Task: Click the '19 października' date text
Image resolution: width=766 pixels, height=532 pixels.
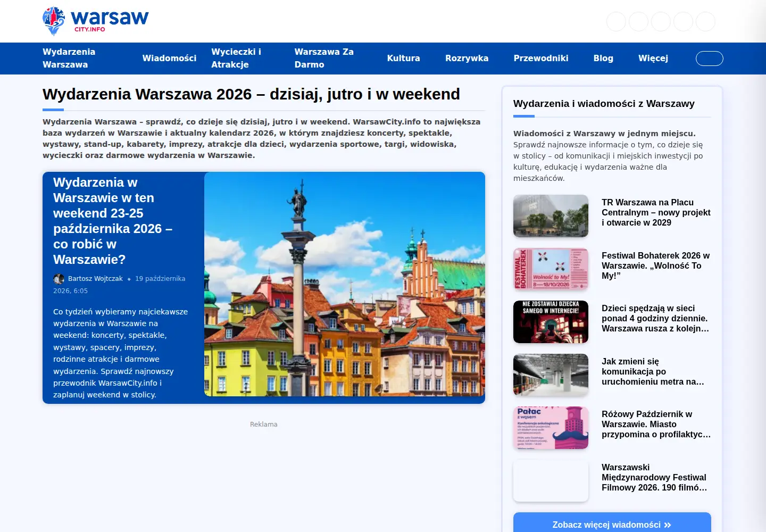Action: pos(160,279)
